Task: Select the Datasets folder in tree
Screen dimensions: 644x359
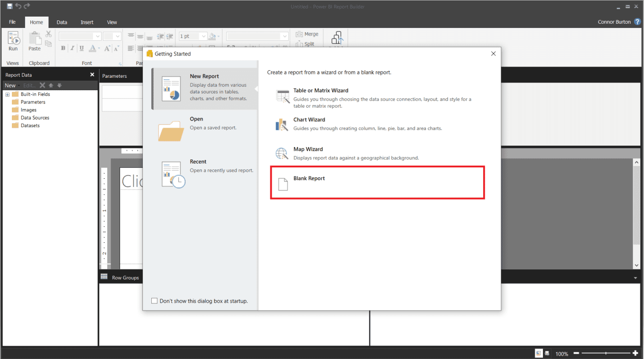Action: click(26, 126)
